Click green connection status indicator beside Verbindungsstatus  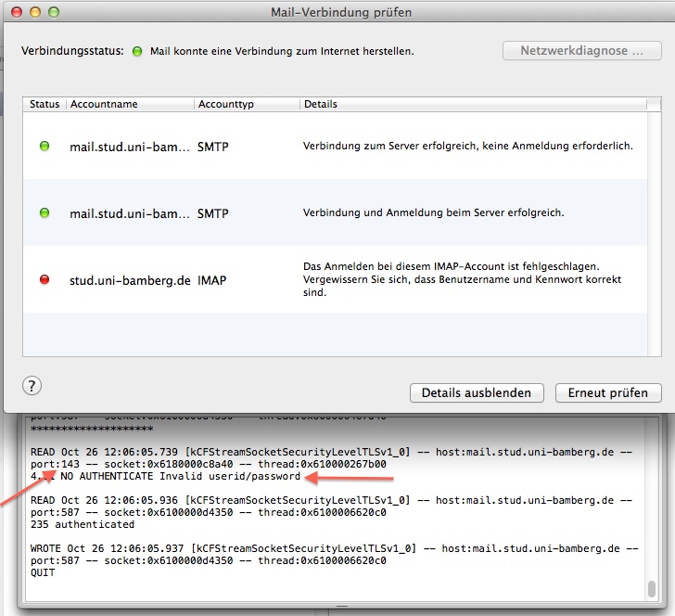pos(137,51)
